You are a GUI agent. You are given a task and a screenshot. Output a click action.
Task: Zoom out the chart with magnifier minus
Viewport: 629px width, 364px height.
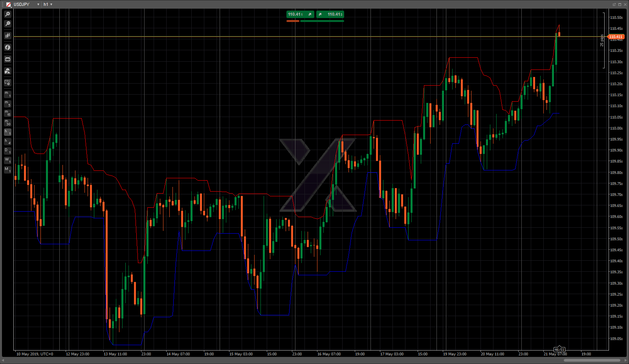[x=7, y=24]
